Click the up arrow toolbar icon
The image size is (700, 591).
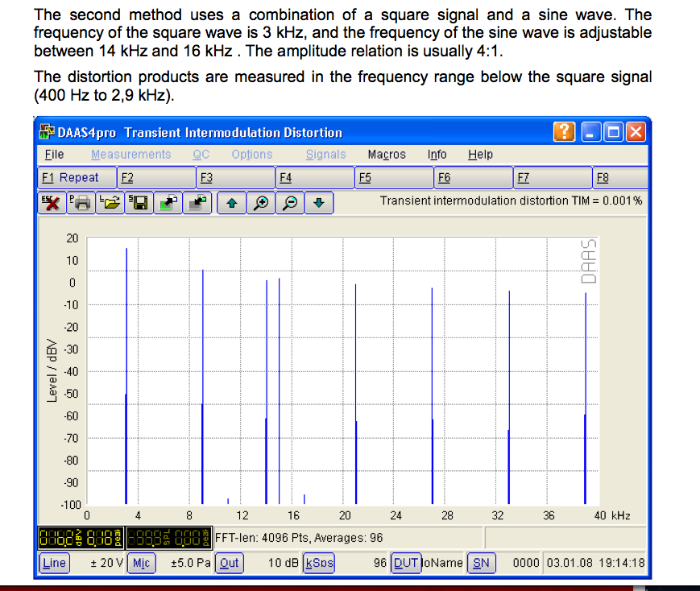pyautogui.click(x=232, y=203)
